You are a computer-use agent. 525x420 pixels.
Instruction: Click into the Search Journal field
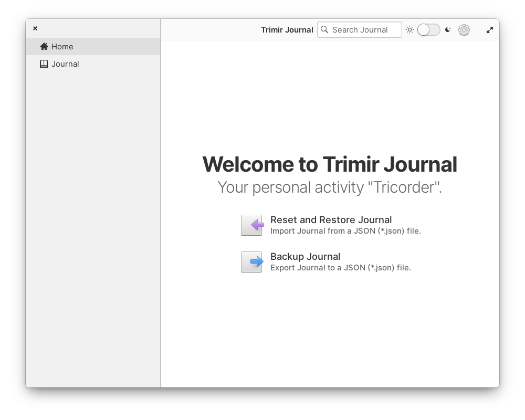[x=360, y=30]
